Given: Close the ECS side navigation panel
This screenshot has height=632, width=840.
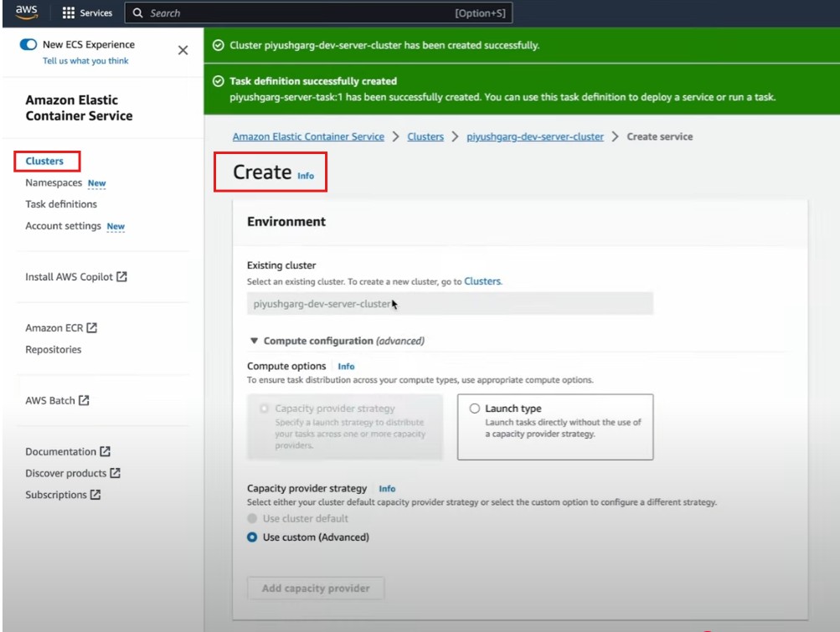Looking at the screenshot, I should point(183,50).
